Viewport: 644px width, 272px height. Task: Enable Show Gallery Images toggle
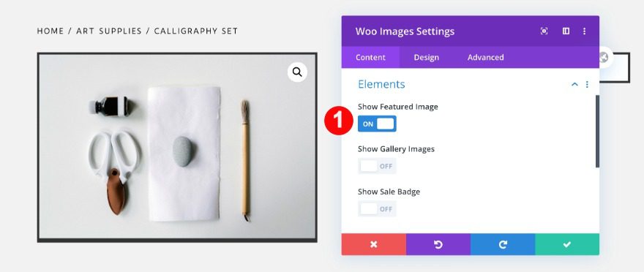tap(377, 166)
